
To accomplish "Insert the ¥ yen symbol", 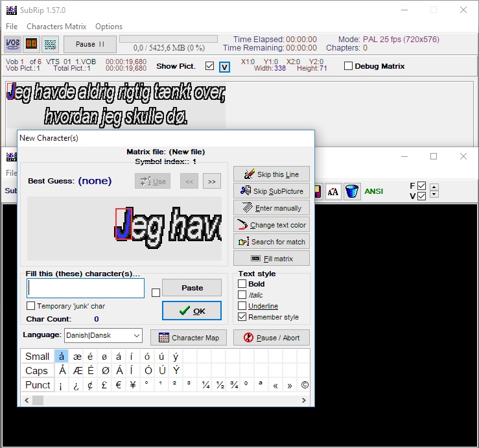I will click(133, 385).
